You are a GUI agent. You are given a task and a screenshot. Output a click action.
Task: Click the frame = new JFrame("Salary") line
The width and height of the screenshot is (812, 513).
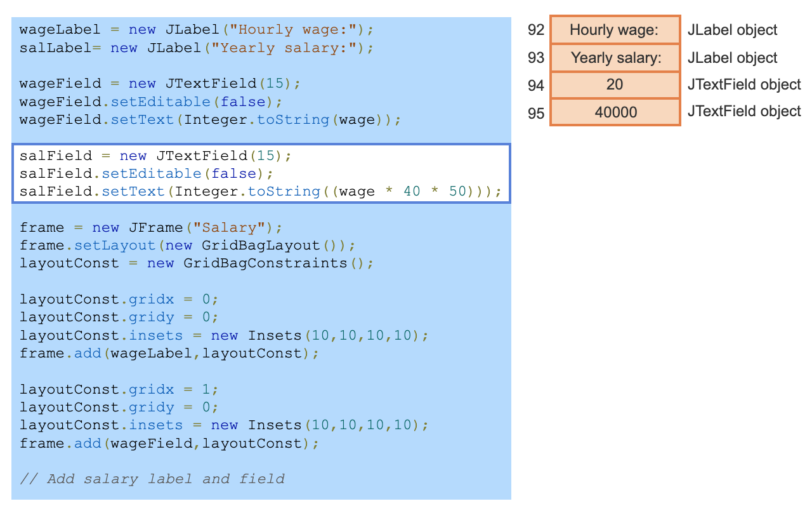coord(151,227)
